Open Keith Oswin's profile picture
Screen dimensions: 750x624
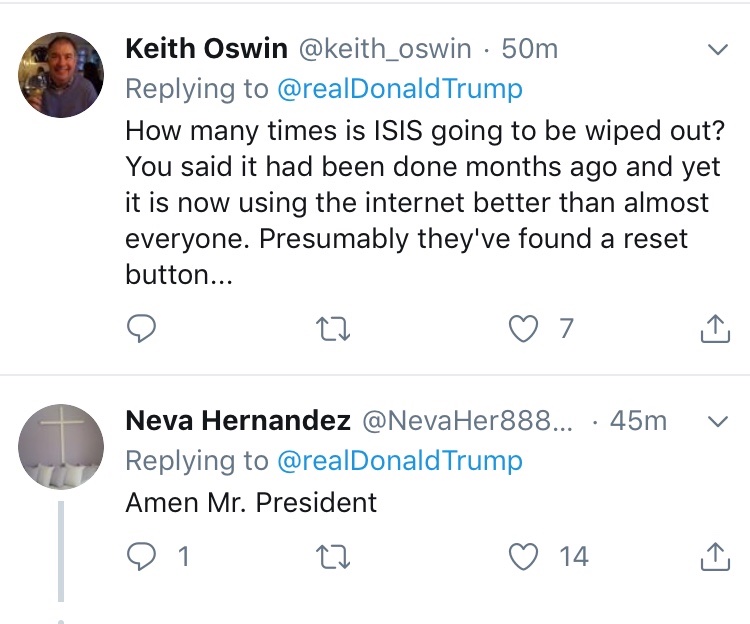(62, 75)
